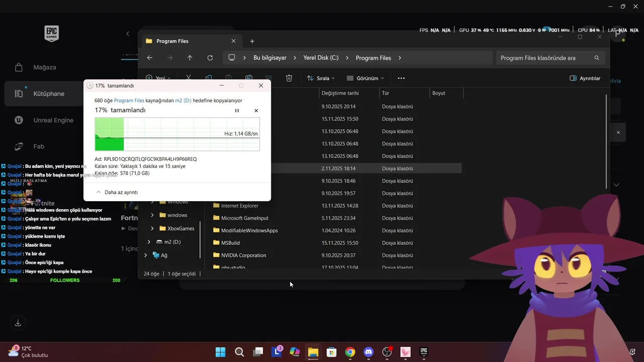The image size is (644, 362).
Task: Select the 'Program Files' Explorer tab
Action: (x=191, y=41)
